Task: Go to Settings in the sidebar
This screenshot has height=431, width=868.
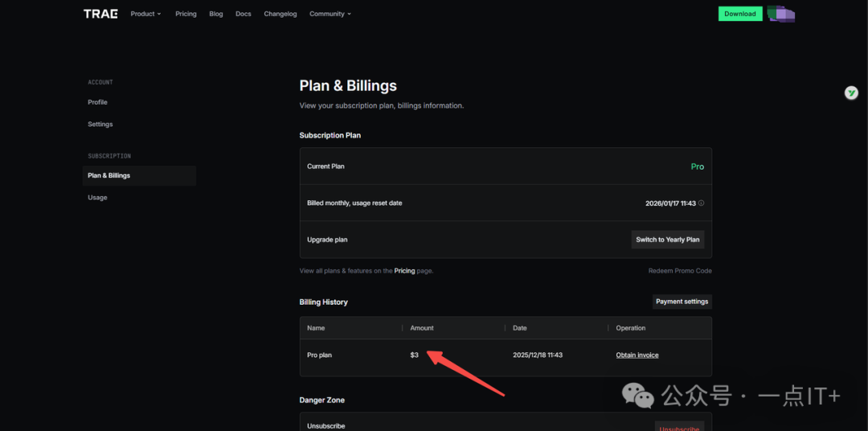Action: point(100,124)
